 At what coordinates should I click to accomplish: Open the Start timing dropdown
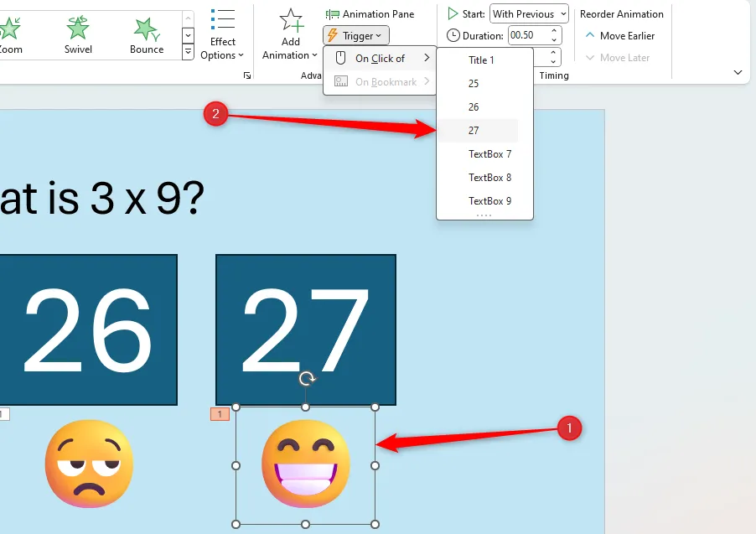528,13
